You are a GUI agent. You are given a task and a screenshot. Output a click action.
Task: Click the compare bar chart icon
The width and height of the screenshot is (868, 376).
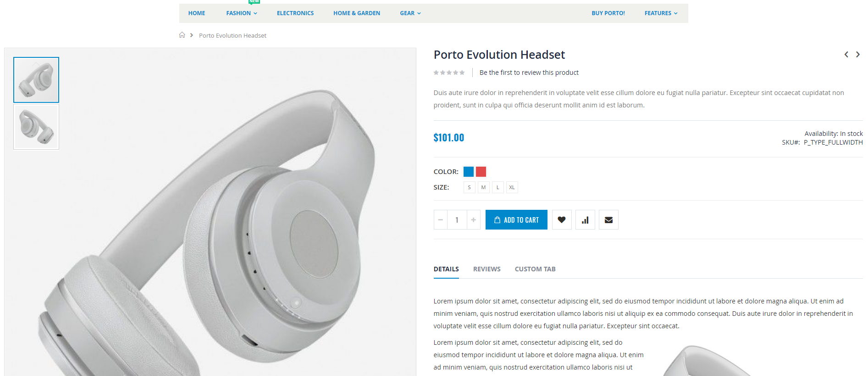point(585,220)
